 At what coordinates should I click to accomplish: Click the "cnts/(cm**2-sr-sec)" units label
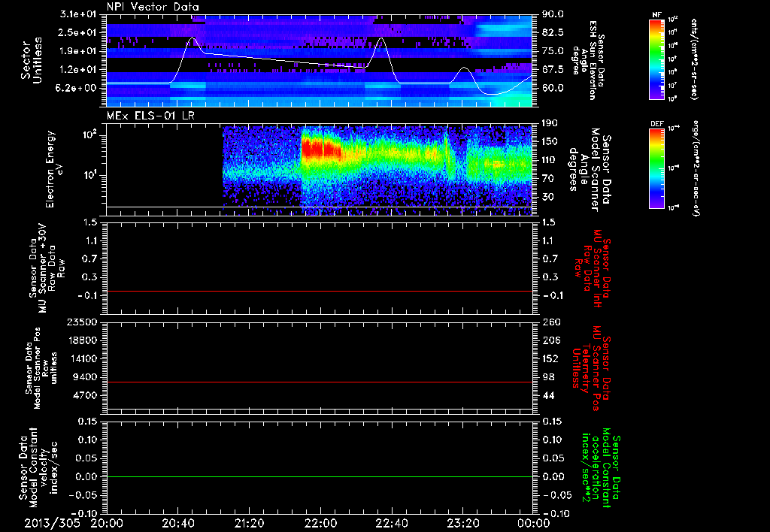click(694, 59)
